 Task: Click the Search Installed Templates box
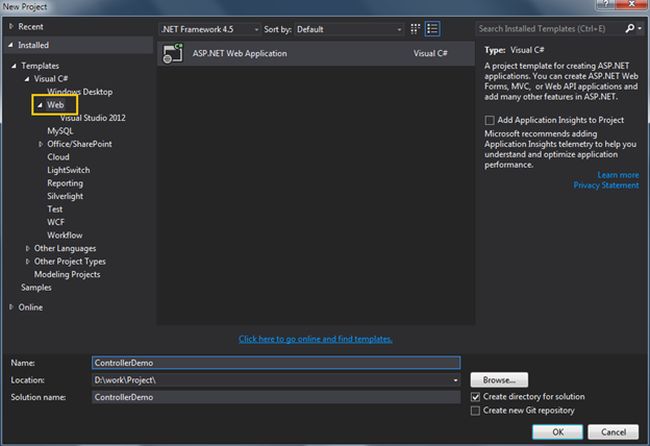[550, 29]
